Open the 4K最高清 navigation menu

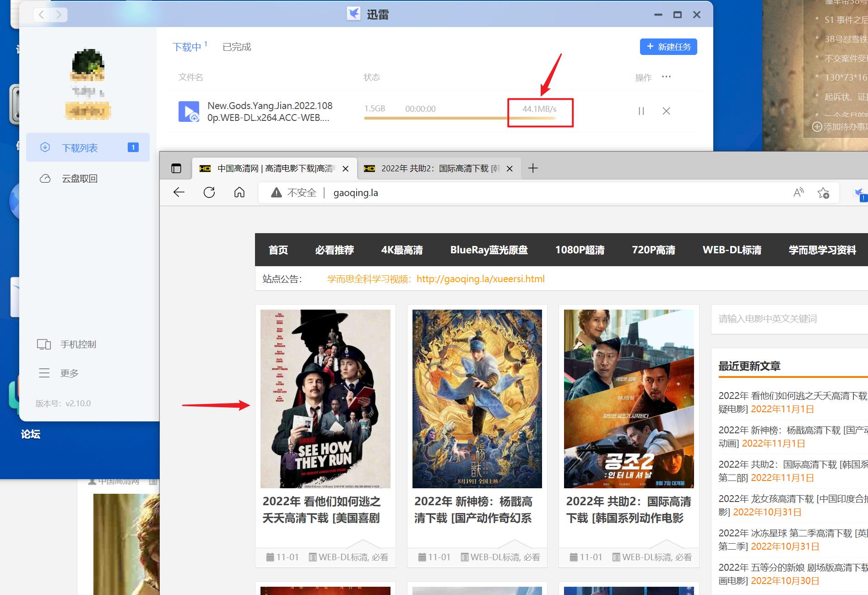402,250
